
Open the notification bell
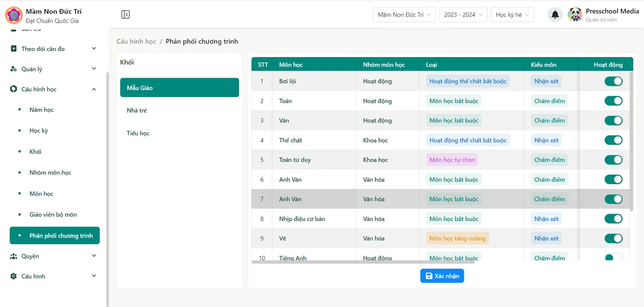(x=555, y=15)
